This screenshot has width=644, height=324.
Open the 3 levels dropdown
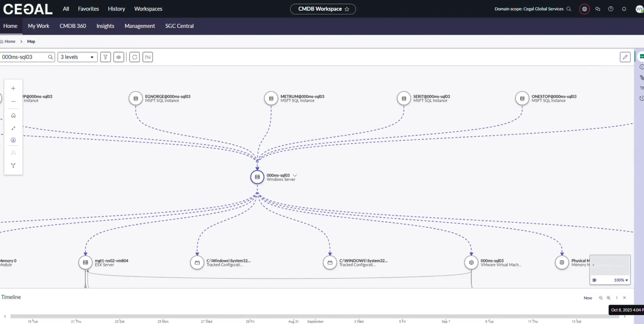pyautogui.click(x=77, y=57)
